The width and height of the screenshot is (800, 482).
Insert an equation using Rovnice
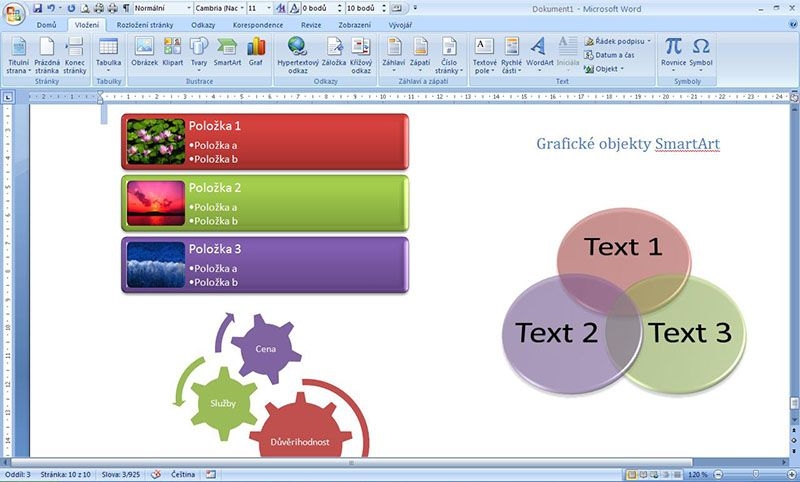(x=674, y=51)
